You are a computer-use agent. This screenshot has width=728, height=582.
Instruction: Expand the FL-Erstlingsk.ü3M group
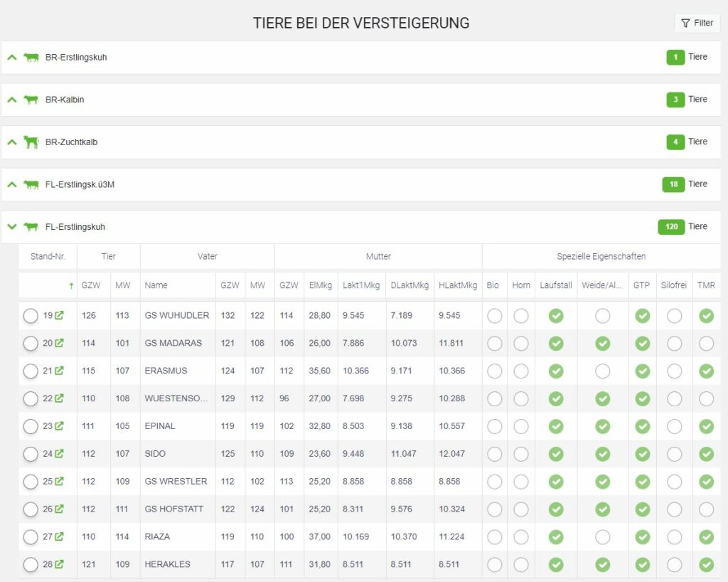(11, 184)
